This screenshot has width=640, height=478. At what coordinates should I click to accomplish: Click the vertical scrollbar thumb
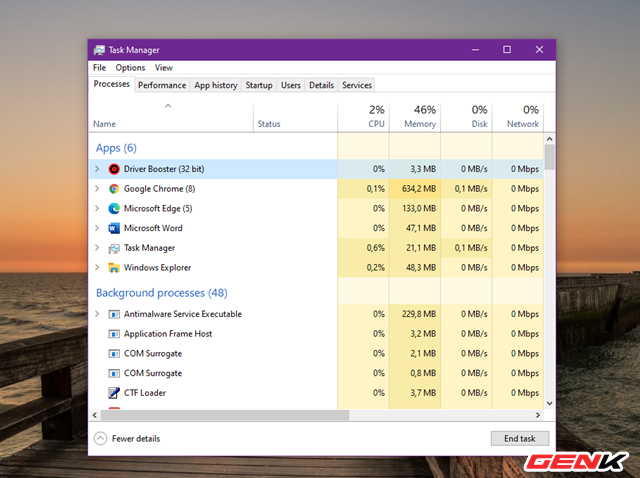(x=549, y=157)
